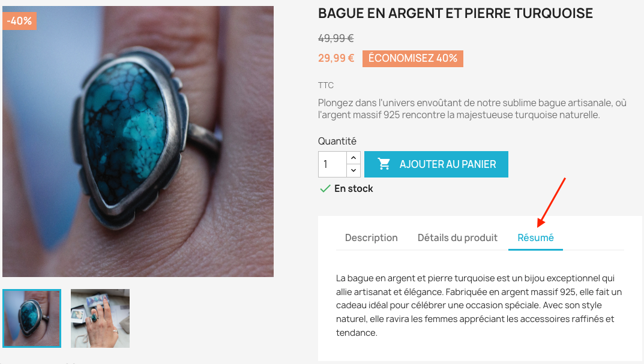Click the crossed-out price 49,99 €
The image size is (644, 364).
336,38
